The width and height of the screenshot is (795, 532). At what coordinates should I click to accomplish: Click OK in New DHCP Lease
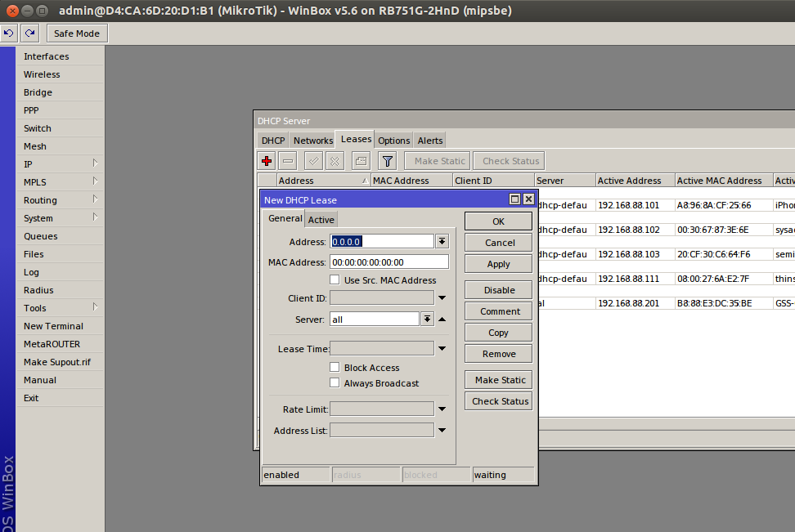(x=498, y=221)
